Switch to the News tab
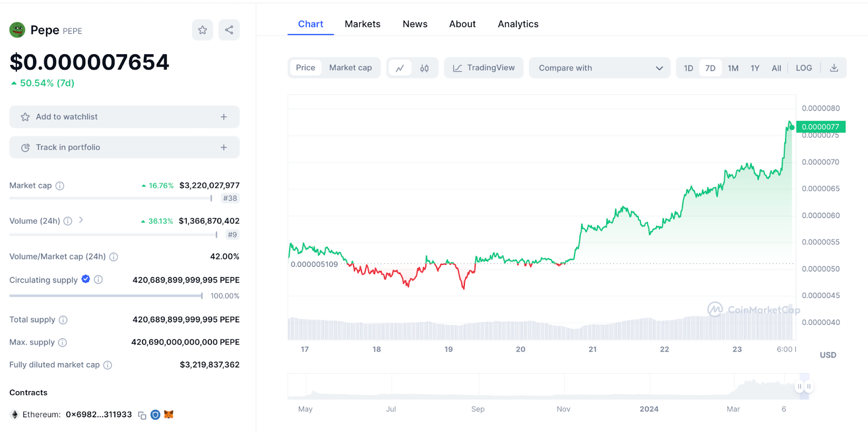The image size is (868, 433). click(x=415, y=24)
